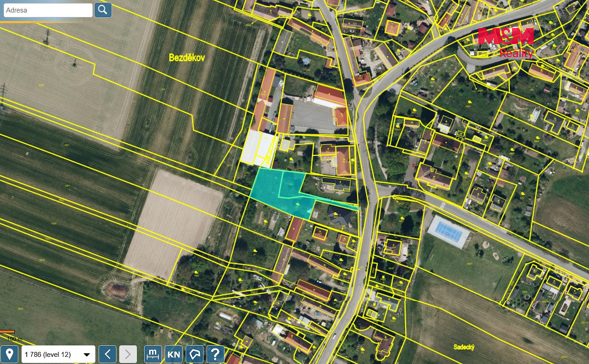Select the polygon area tool

[x=195, y=355]
